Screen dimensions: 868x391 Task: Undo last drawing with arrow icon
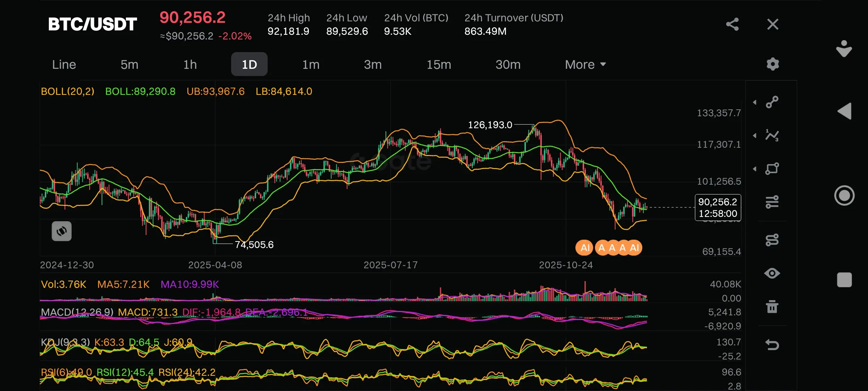(772, 345)
